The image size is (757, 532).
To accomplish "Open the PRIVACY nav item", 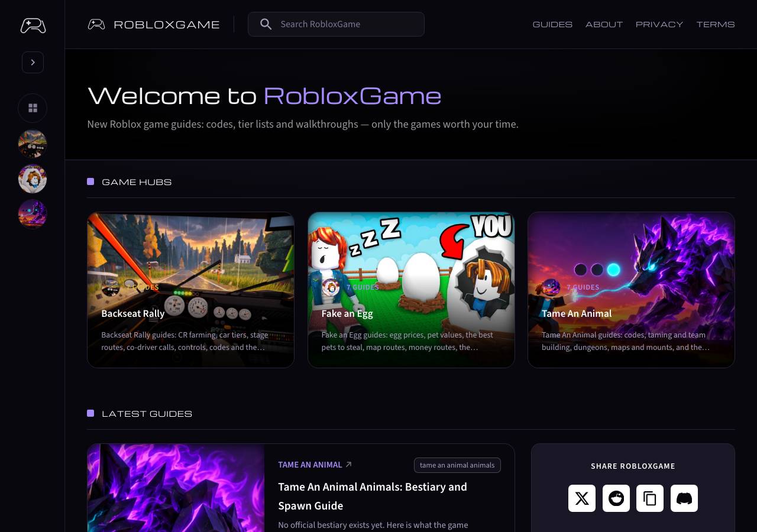I will tap(659, 24).
